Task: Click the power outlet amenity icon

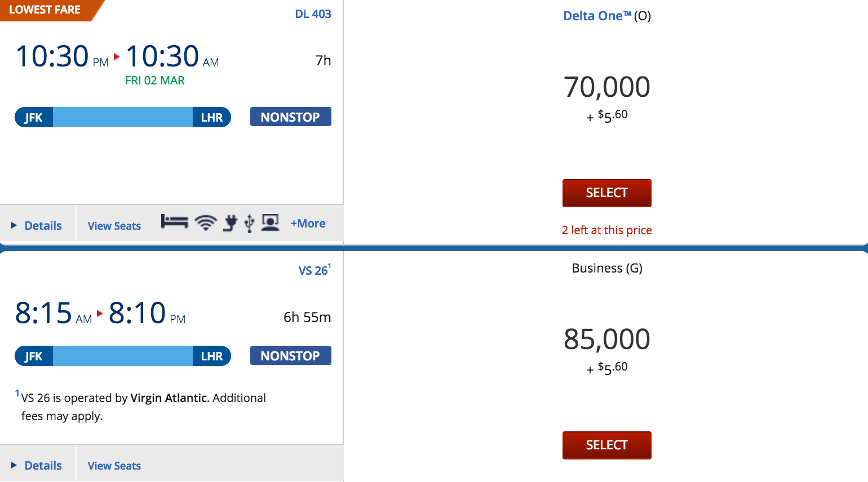Action: tap(230, 223)
